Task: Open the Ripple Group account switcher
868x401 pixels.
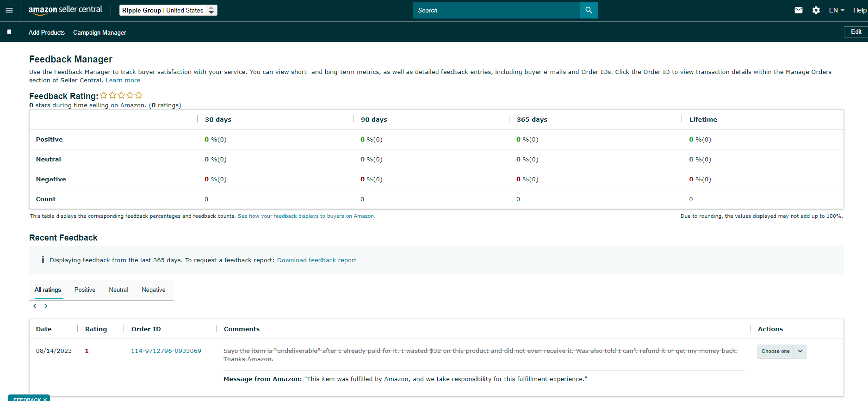Action: click(168, 10)
